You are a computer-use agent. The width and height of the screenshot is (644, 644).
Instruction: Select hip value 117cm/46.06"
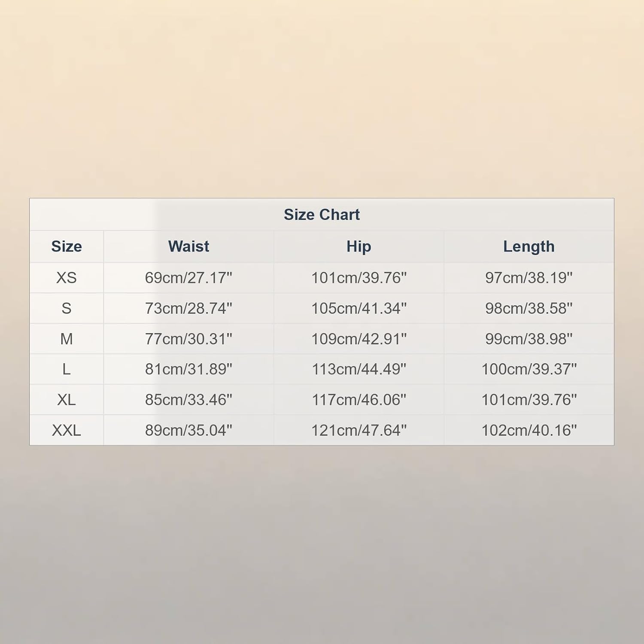pyautogui.click(x=359, y=400)
